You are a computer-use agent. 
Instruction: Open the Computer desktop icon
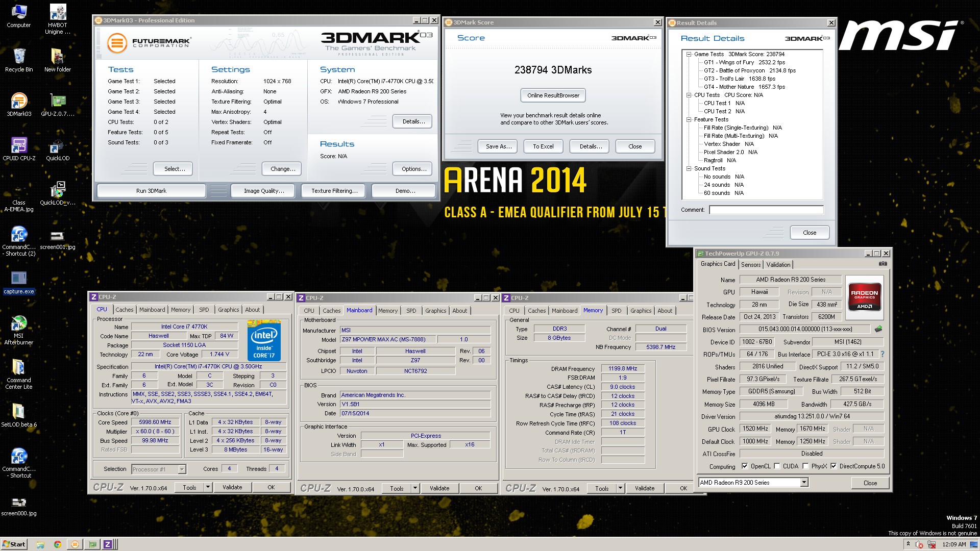click(19, 16)
